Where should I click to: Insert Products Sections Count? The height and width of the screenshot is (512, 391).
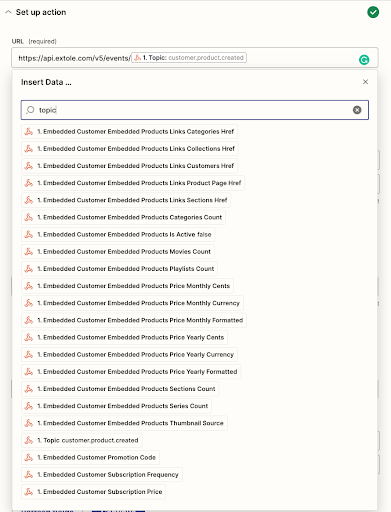click(120, 389)
